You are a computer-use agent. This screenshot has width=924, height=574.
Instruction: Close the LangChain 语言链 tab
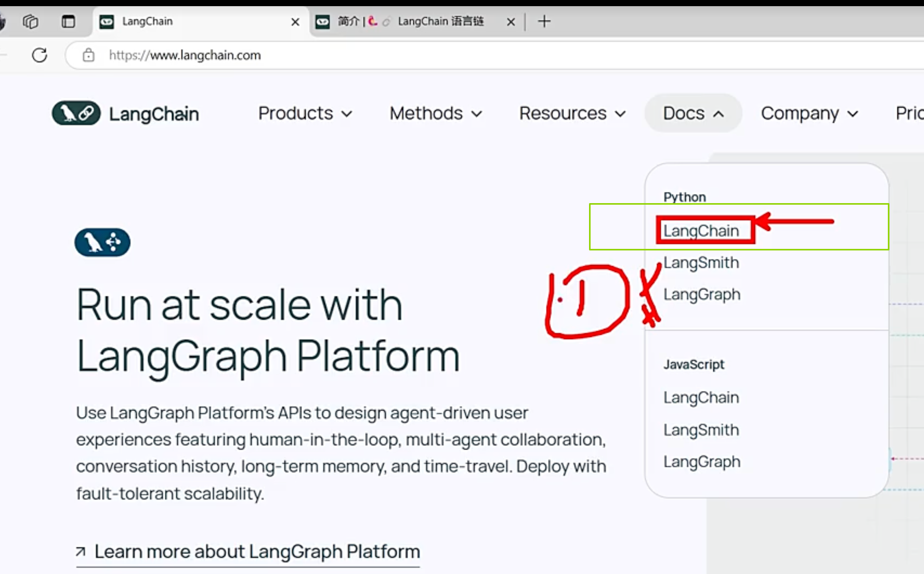(511, 22)
